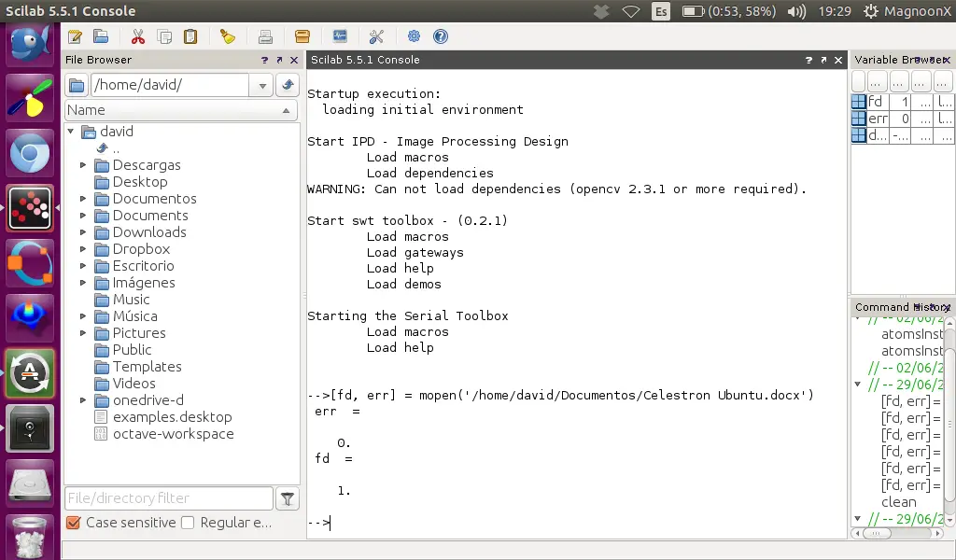Click the cut scissors icon
Screen dimensions: 956x560
coord(138,36)
